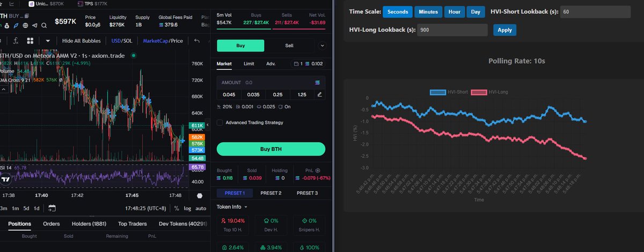Open the chart toolbar dropdown arrow
This screenshot has height=252, width=644.
coord(48,41)
